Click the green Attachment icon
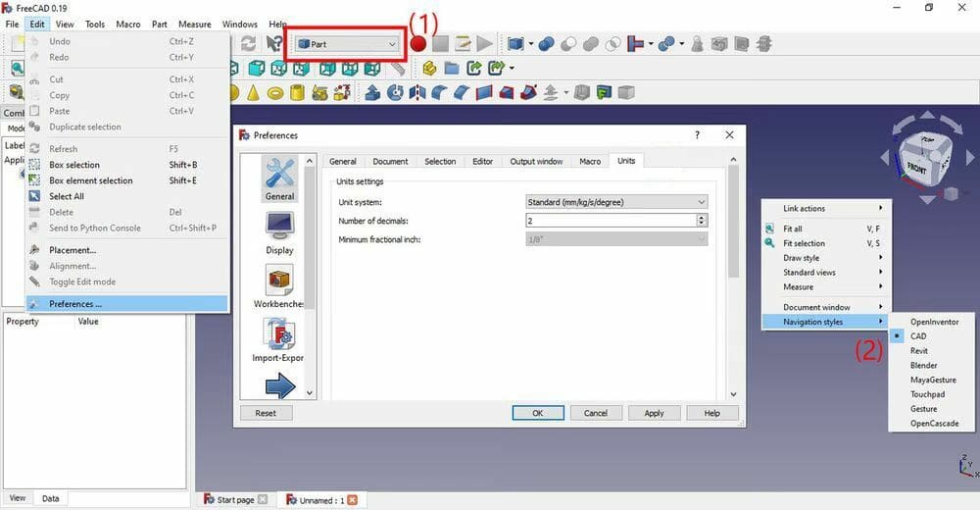 [x=604, y=92]
